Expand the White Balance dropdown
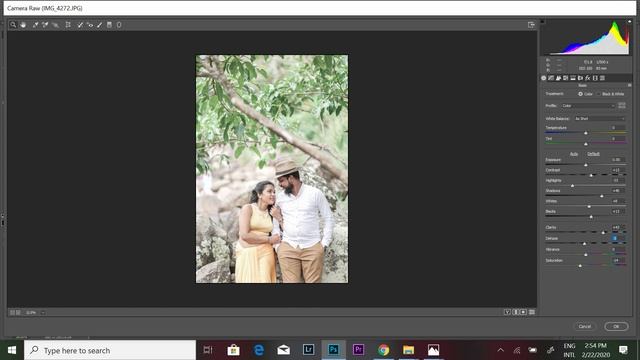 [600, 118]
